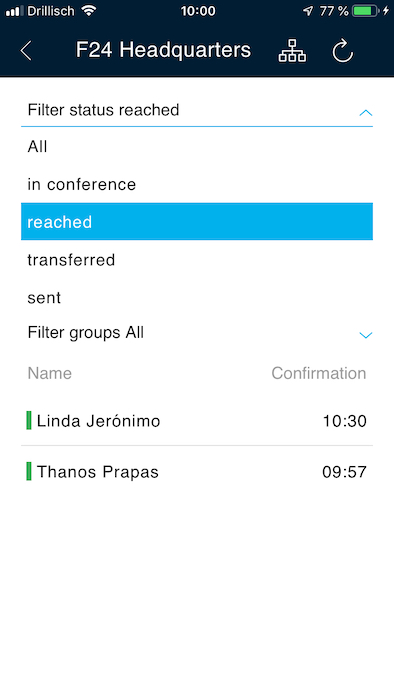
Task: Open the Filter groups All selector
Action: (197, 333)
